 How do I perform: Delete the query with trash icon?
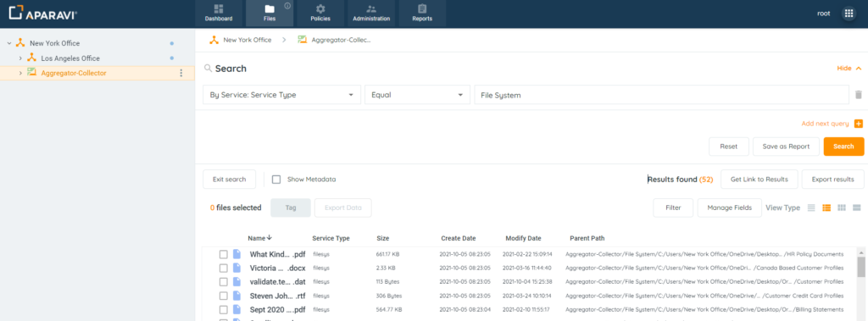(859, 95)
